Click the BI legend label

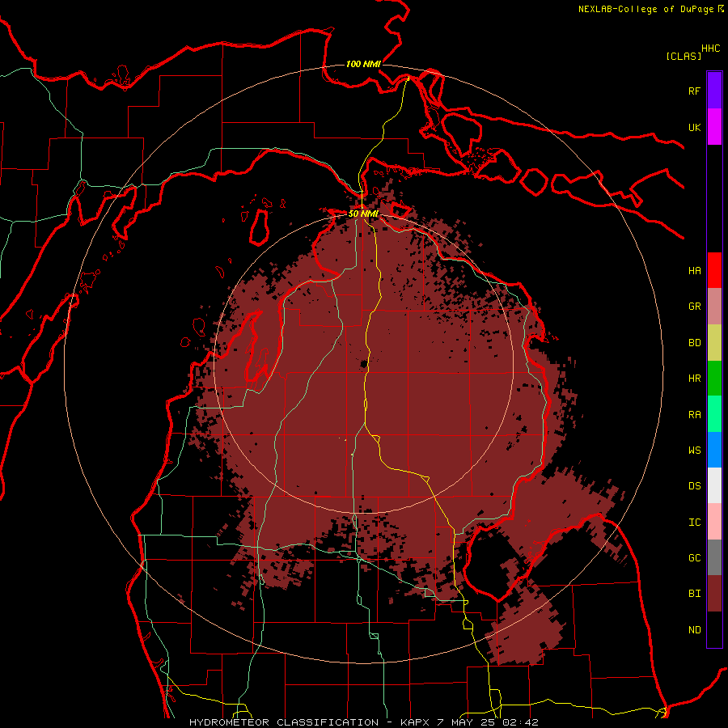pyautogui.click(x=694, y=594)
